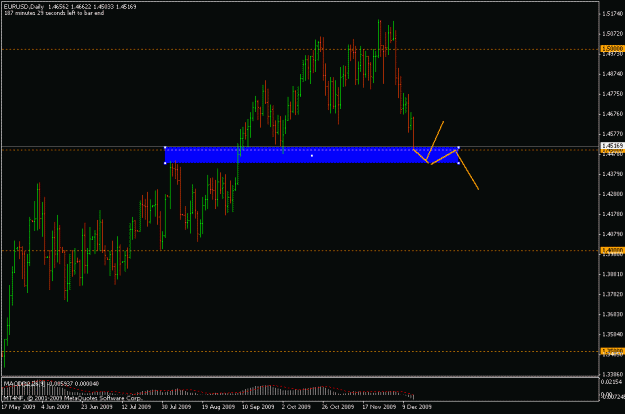The image size is (625, 414).
Task: Click the current price label 1.45169
Action: click(613, 146)
